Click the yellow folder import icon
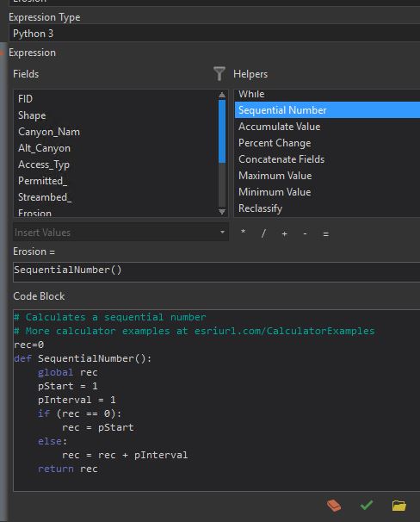 [399, 506]
